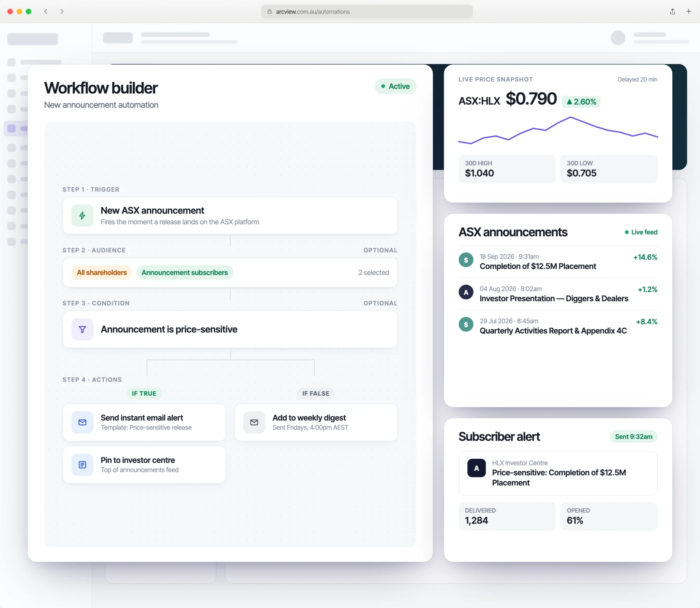Open a new tab with the plus icon
The image size is (700, 608).
tap(689, 12)
